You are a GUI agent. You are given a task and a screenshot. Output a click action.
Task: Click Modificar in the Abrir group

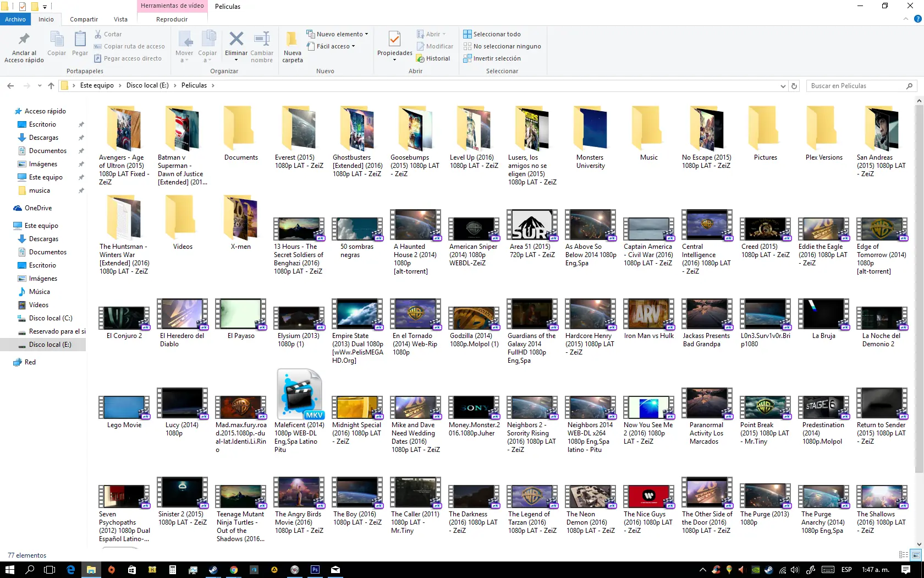click(435, 46)
